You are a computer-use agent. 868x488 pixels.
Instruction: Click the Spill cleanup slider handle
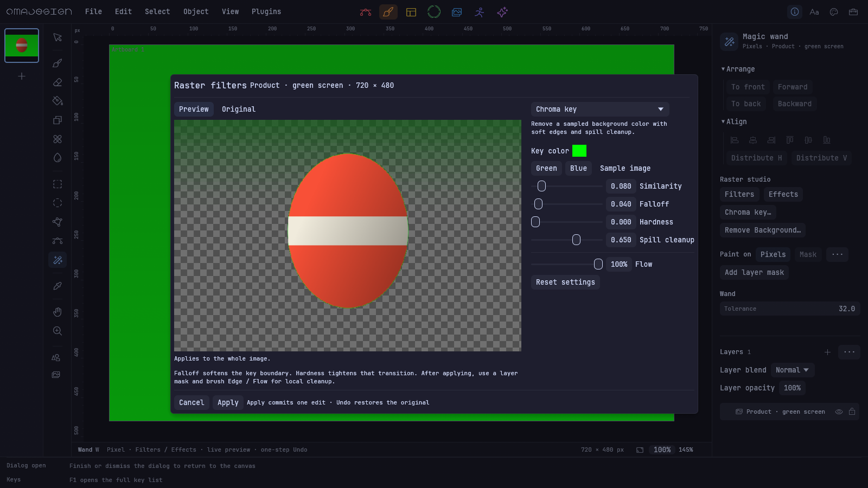point(576,240)
